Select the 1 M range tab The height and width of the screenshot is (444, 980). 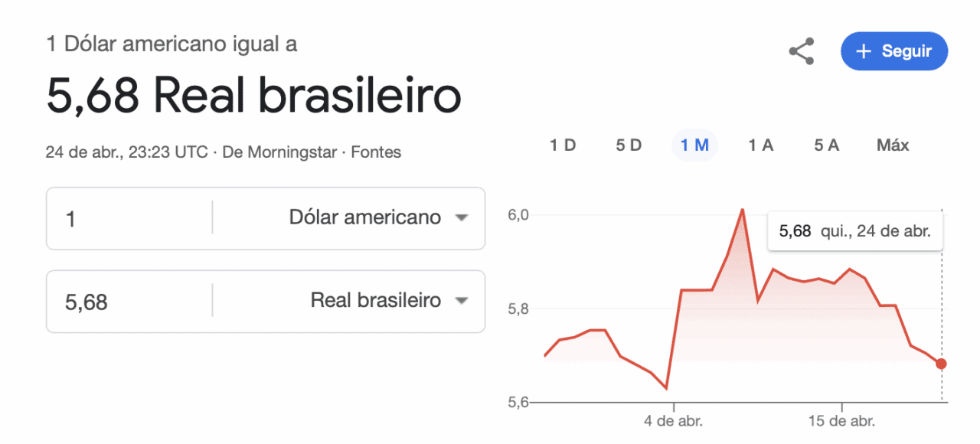(694, 145)
